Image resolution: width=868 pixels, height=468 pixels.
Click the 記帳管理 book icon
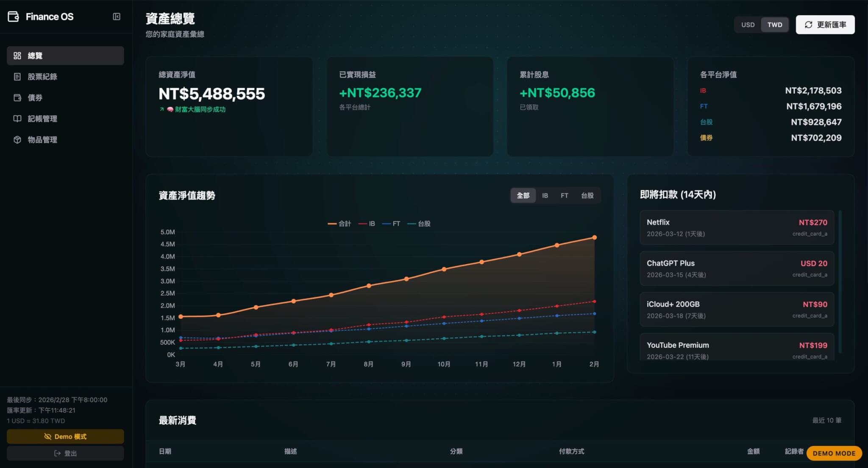[17, 119]
